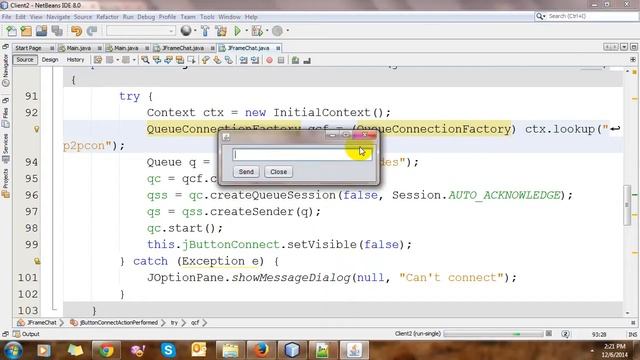
Task: Undo the last edit with orange arrow
Action: [76, 31]
